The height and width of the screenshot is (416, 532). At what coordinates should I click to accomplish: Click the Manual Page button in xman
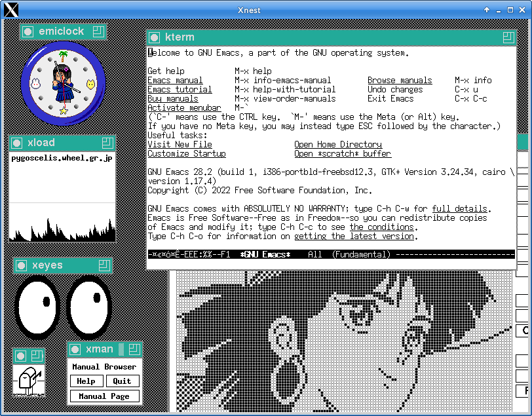[x=104, y=396]
